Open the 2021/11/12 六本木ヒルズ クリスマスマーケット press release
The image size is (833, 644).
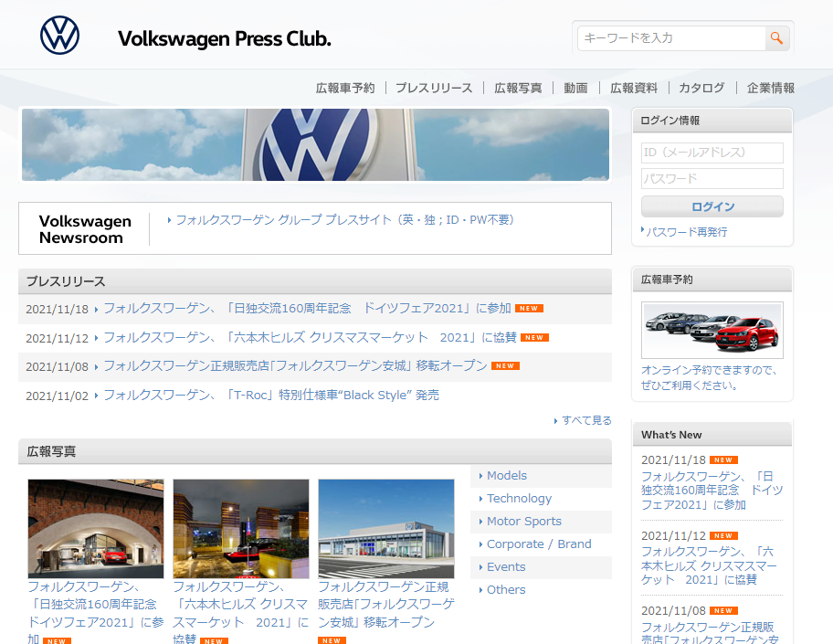310,337
